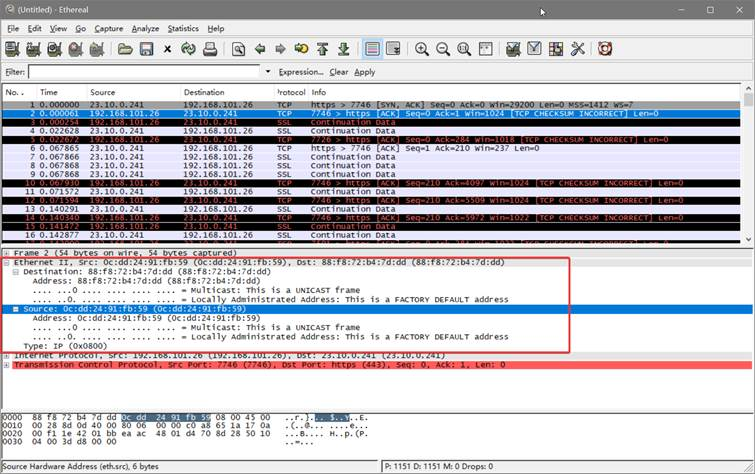Open the coloring rules editor

point(556,49)
